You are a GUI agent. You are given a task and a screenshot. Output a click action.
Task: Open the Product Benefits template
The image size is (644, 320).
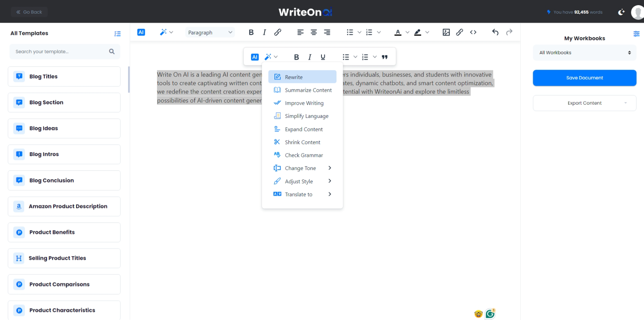pos(64,232)
